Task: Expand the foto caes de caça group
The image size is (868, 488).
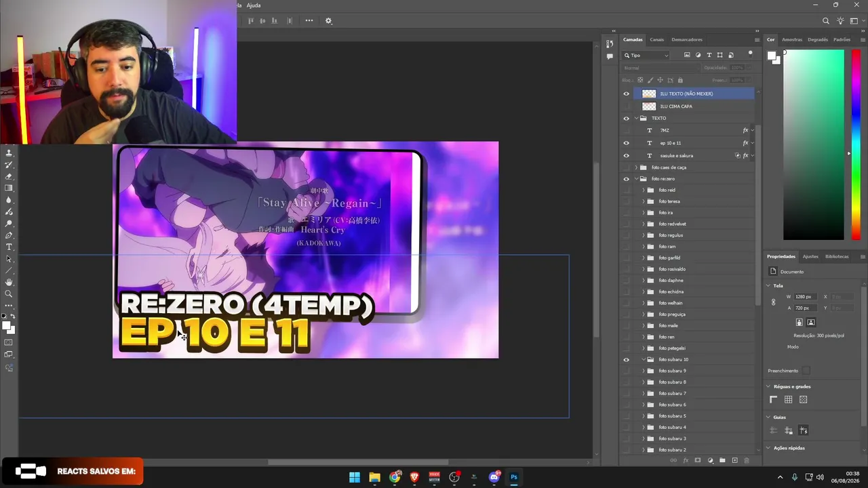Action: [636, 167]
